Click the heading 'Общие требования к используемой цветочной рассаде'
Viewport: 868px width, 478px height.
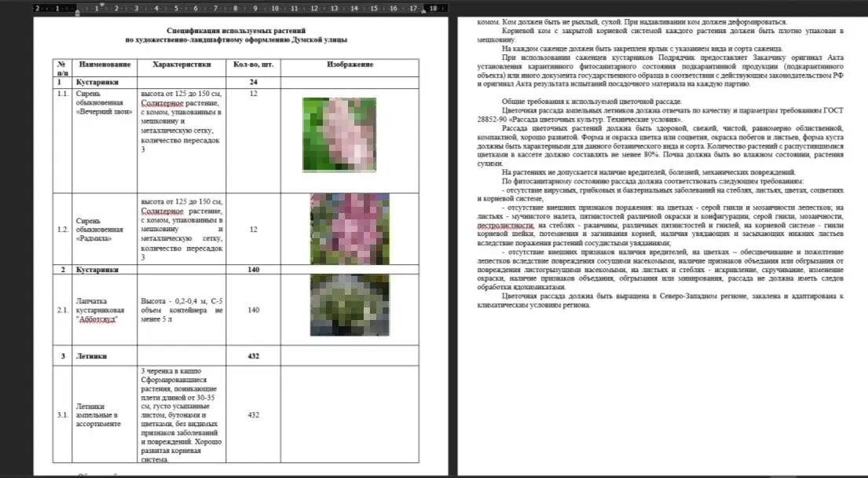[591, 102]
